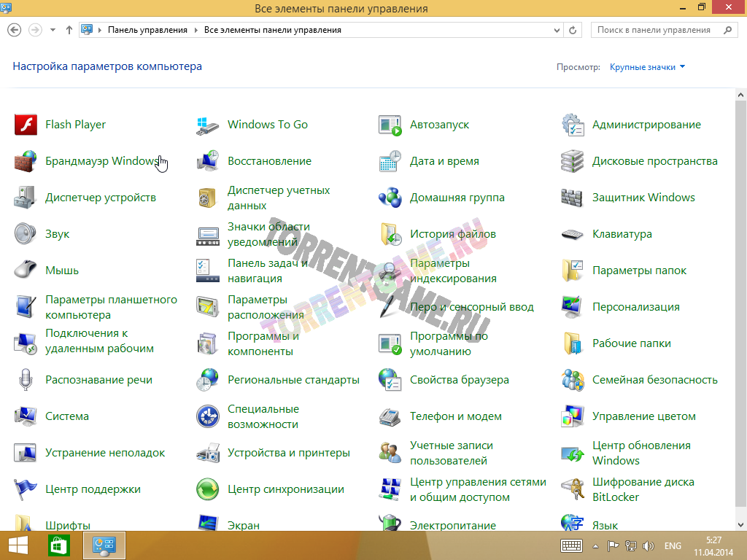Click the Дата и время icon
747x560 pixels.
tap(390, 161)
